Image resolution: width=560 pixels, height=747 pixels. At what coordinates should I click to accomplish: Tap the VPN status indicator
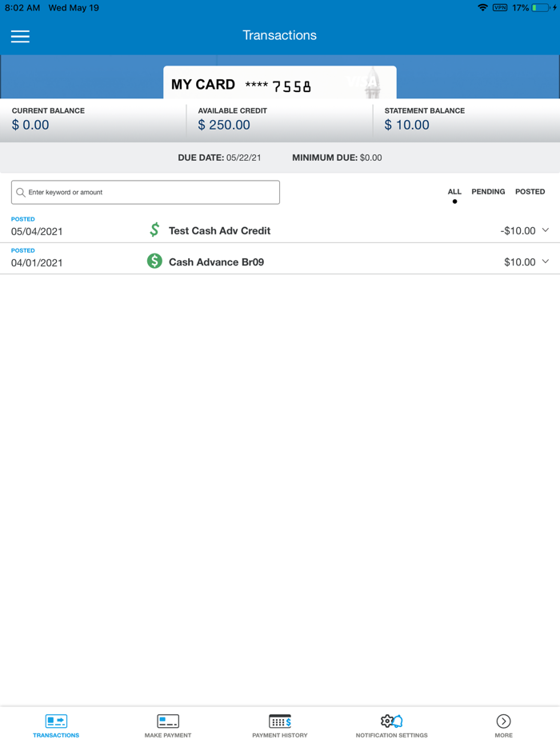point(499,8)
